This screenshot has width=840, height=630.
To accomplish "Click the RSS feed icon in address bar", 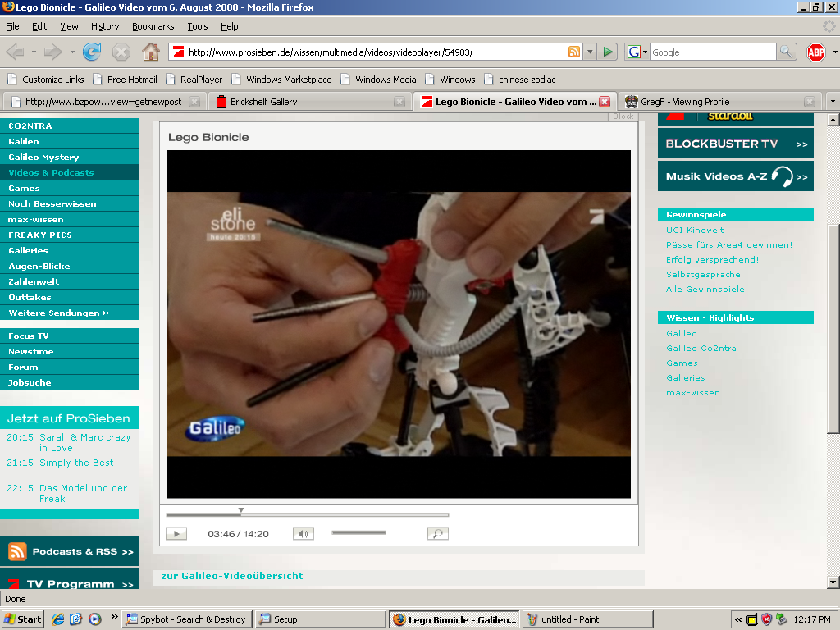I will point(573,52).
